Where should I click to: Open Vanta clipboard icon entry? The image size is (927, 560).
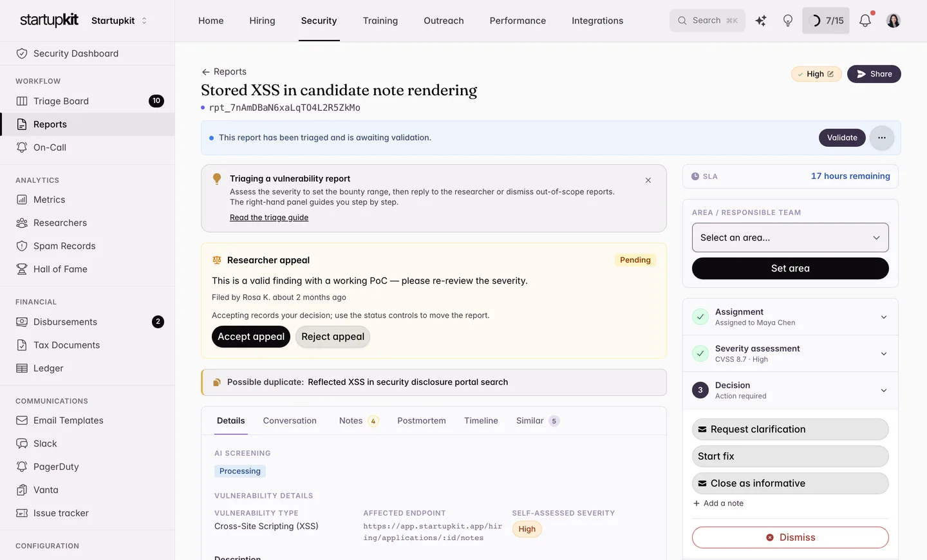pos(22,490)
